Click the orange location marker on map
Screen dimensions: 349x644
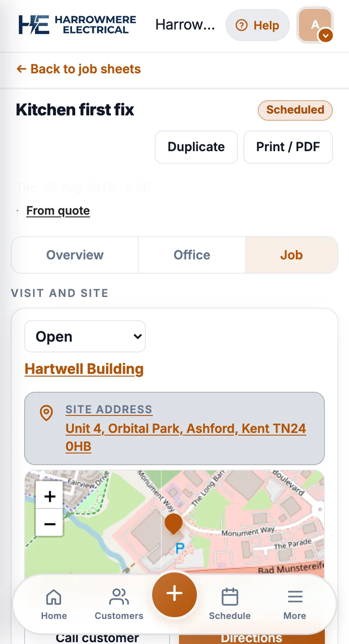click(x=174, y=524)
